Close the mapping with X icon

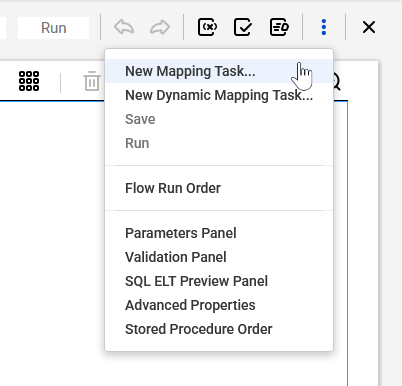pyautogui.click(x=369, y=27)
